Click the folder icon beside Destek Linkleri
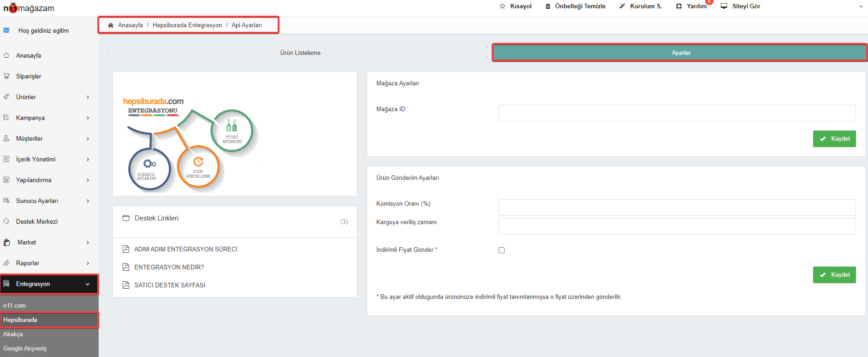The image size is (868, 357). [x=126, y=218]
